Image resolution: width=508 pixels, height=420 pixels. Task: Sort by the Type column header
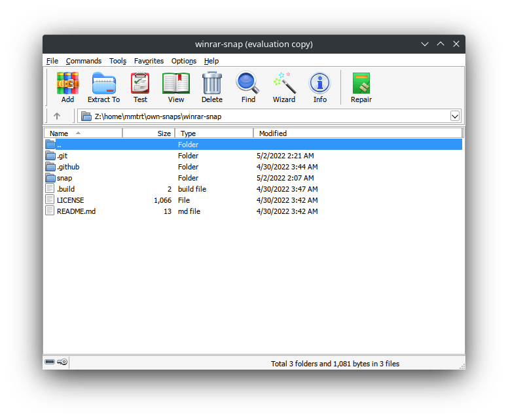coord(214,133)
